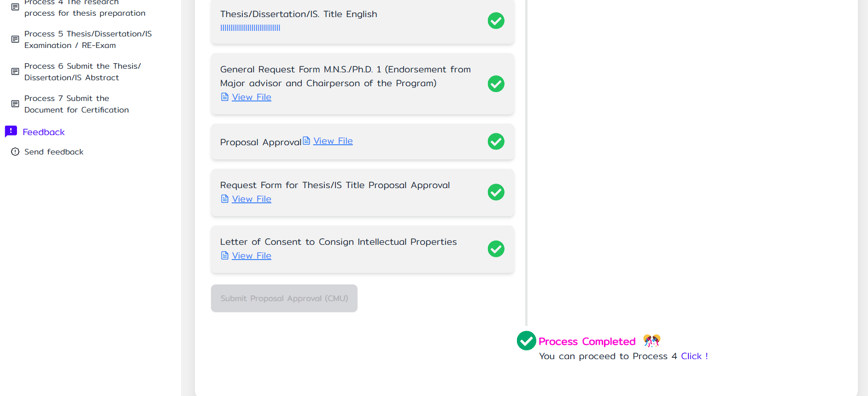Open Process 7 Submit Document for Certification
The image size is (868, 396).
pos(76,104)
